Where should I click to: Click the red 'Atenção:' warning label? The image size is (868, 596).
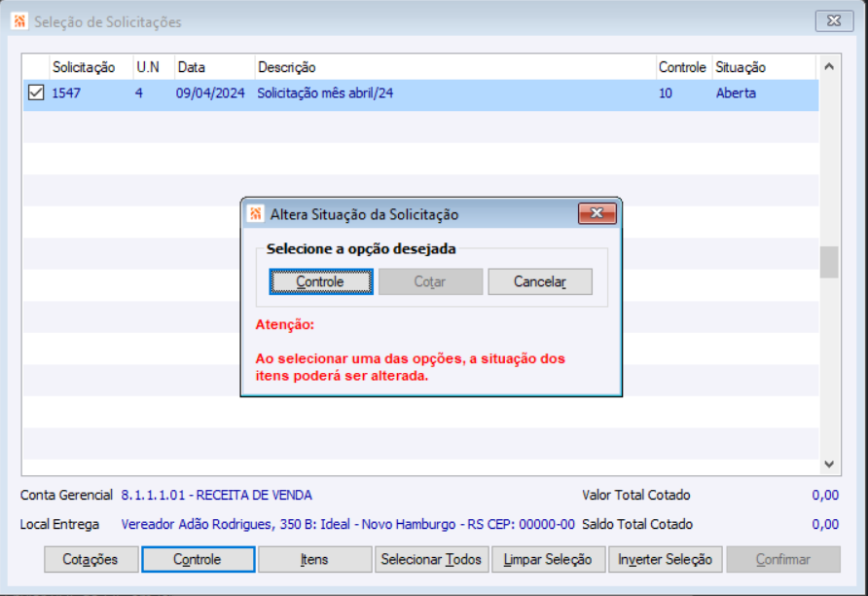284,324
